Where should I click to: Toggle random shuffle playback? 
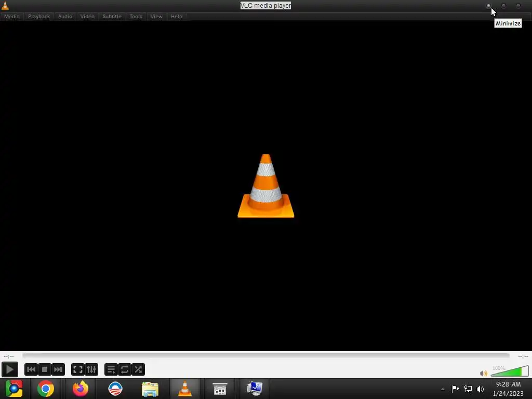click(138, 369)
